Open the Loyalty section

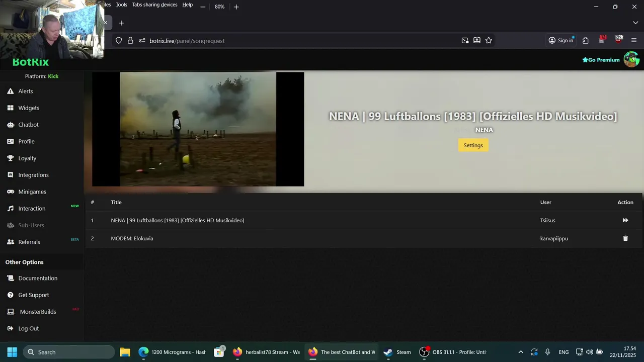tap(27, 158)
